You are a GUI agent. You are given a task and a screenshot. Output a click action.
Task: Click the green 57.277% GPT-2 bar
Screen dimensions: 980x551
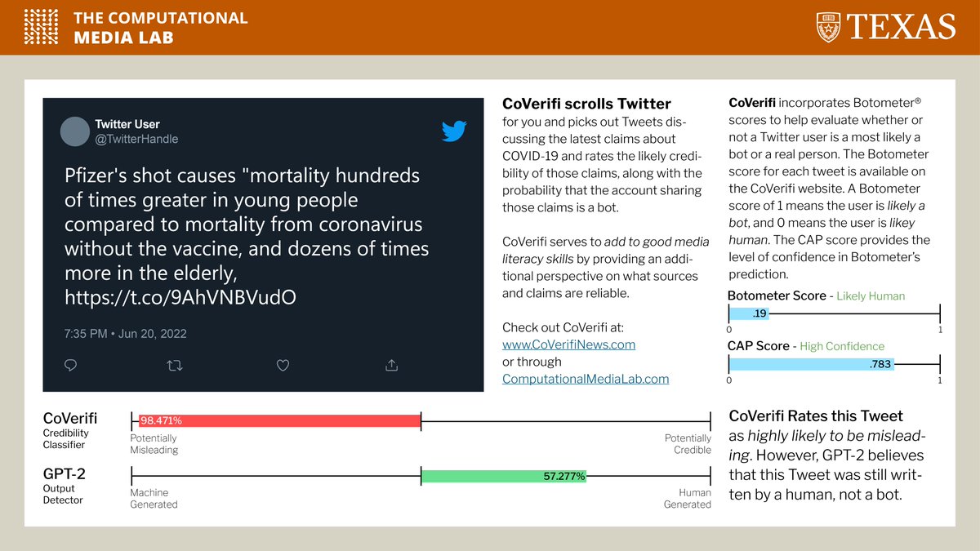click(x=503, y=476)
